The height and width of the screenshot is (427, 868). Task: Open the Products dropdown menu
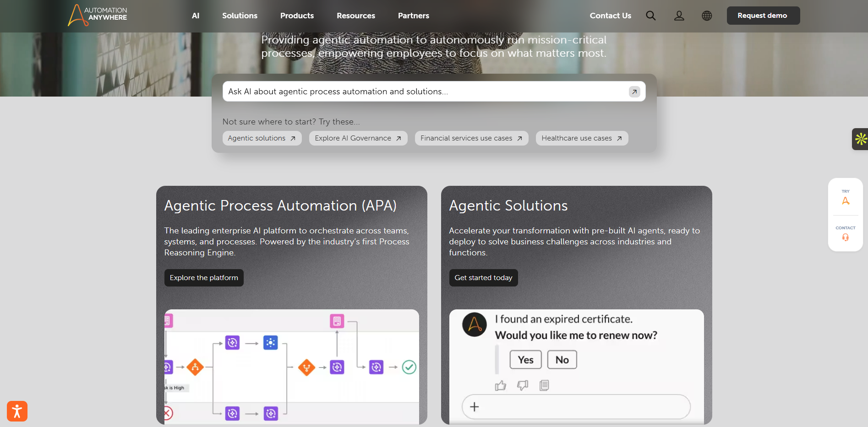pos(297,15)
